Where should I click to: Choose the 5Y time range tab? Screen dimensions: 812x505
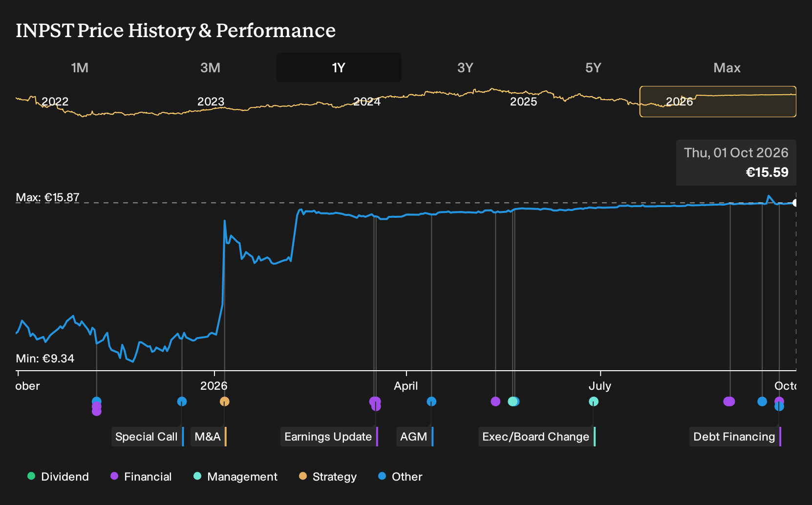[593, 67]
